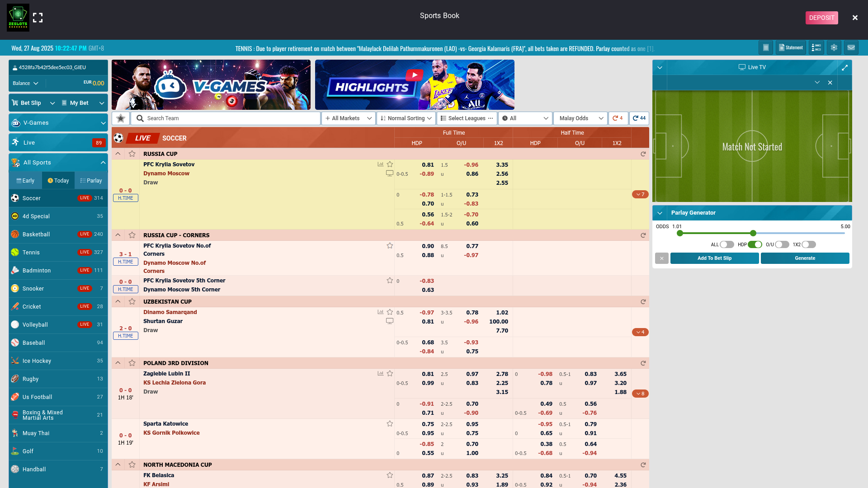The image size is (868, 488).
Task: Enable the ALL toggle in Parlay Generator
Action: point(726,244)
